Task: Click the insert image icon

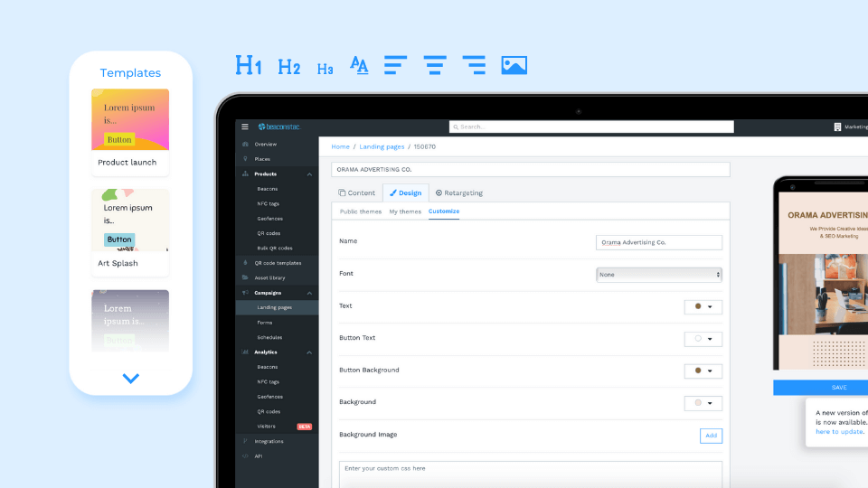Action: point(514,65)
